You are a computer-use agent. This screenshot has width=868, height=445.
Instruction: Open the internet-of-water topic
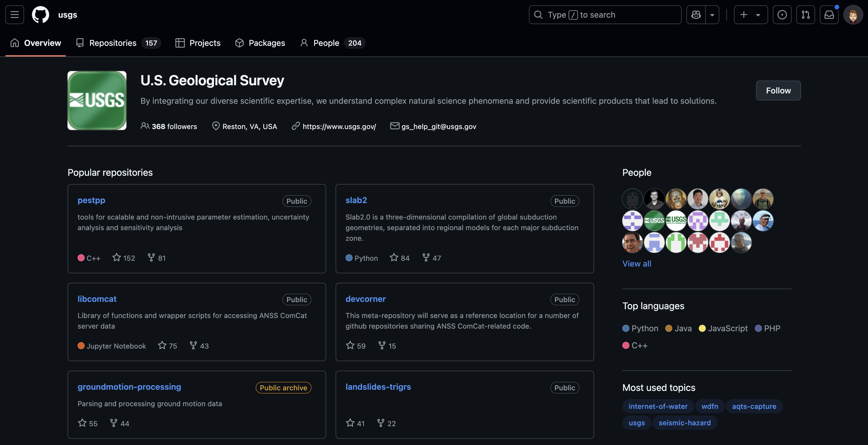coord(658,406)
